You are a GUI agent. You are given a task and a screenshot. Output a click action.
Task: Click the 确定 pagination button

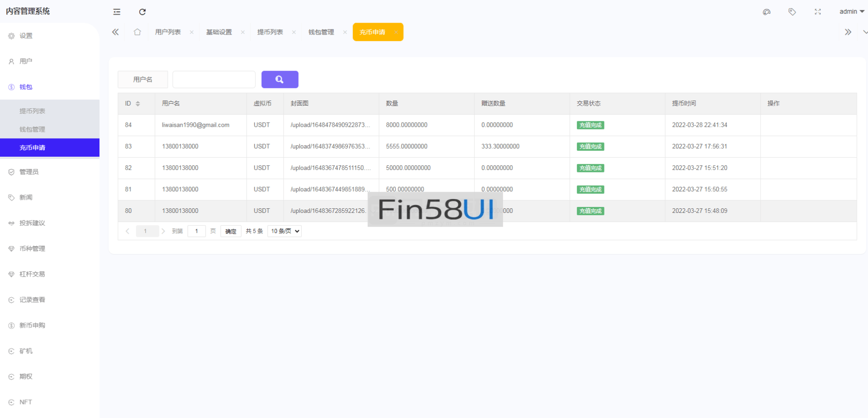(x=230, y=231)
